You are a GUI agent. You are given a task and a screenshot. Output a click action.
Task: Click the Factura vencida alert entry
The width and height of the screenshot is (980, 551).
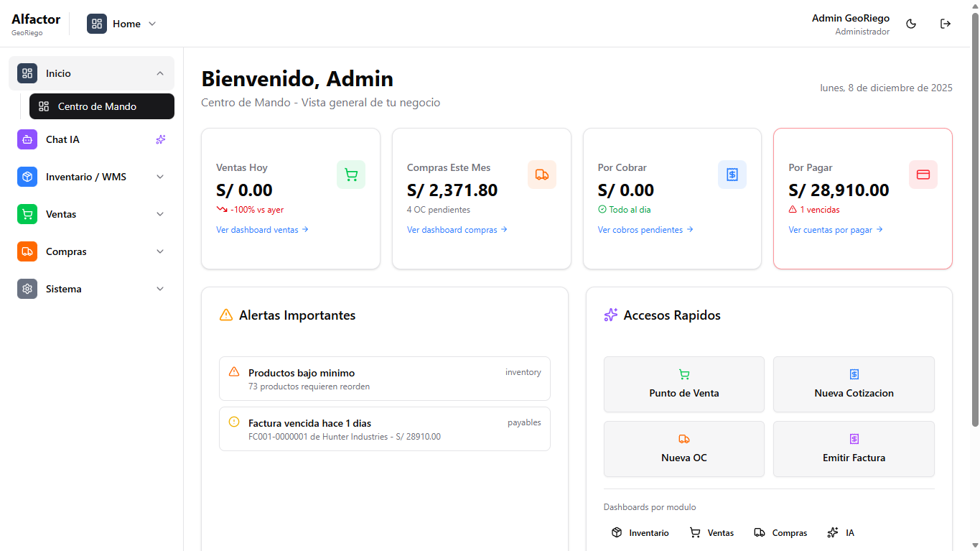point(384,429)
